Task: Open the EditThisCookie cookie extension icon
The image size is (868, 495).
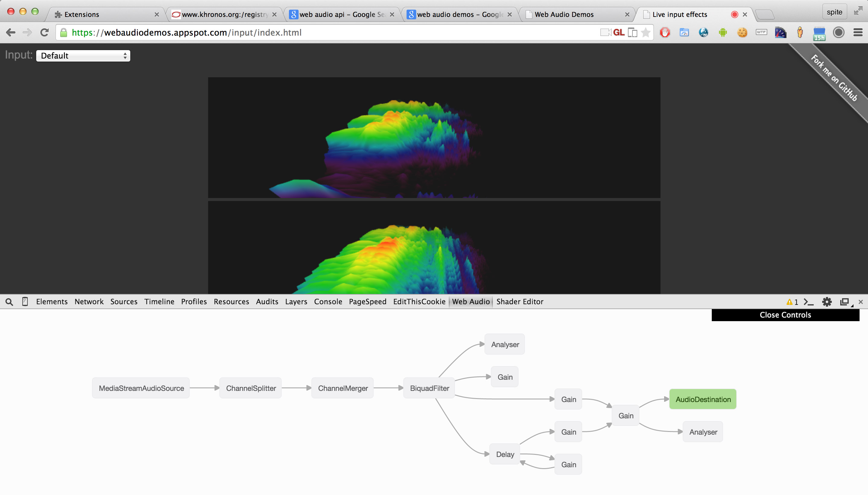Action: pyautogui.click(x=742, y=32)
